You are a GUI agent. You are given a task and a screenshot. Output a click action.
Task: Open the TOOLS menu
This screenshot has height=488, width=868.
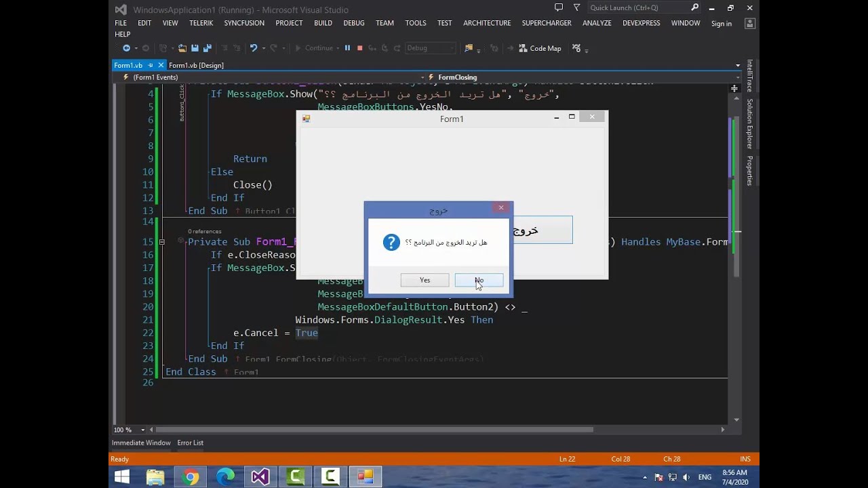tap(416, 23)
